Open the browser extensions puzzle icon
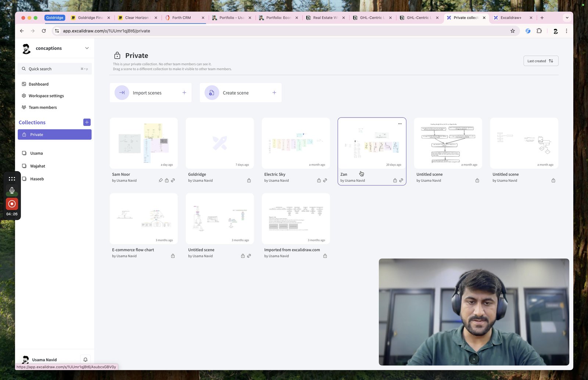This screenshot has height=380, width=588. pos(539,31)
